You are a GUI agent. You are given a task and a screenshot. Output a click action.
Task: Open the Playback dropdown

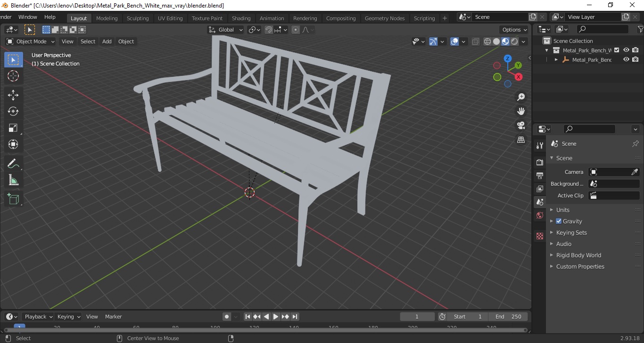point(38,317)
